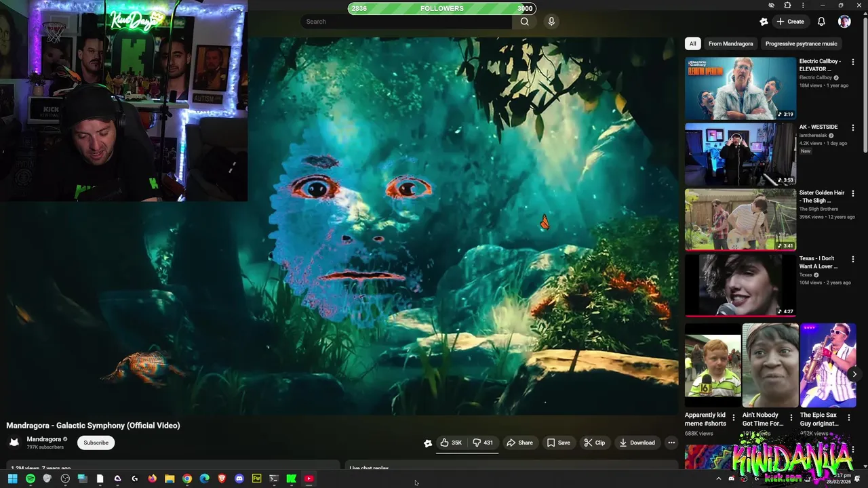
Task: Open Spotify from taskbar
Action: (31, 479)
